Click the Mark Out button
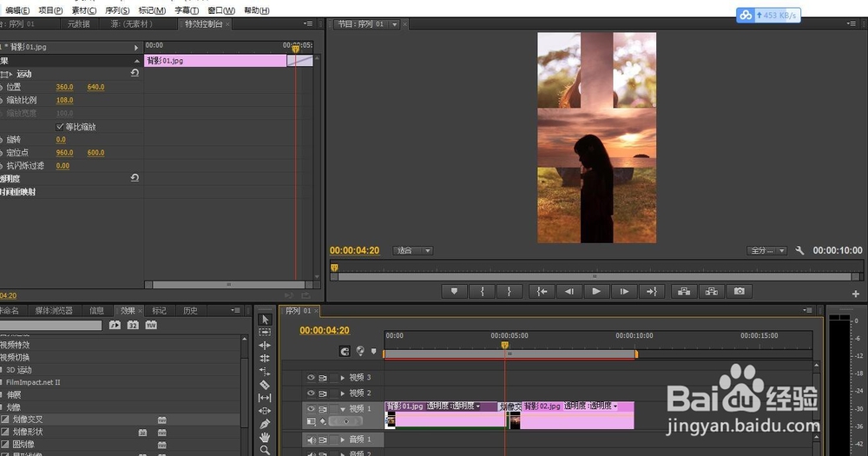This screenshot has height=456, width=868. 509,292
